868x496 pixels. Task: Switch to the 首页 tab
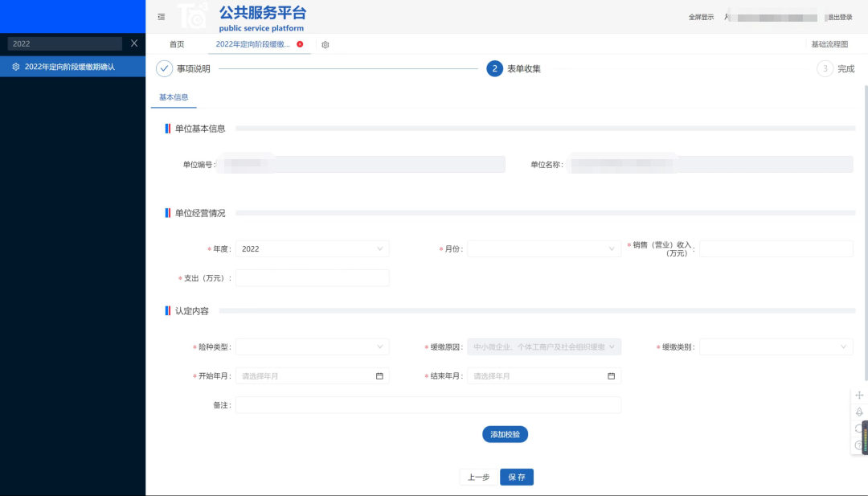click(x=176, y=45)
